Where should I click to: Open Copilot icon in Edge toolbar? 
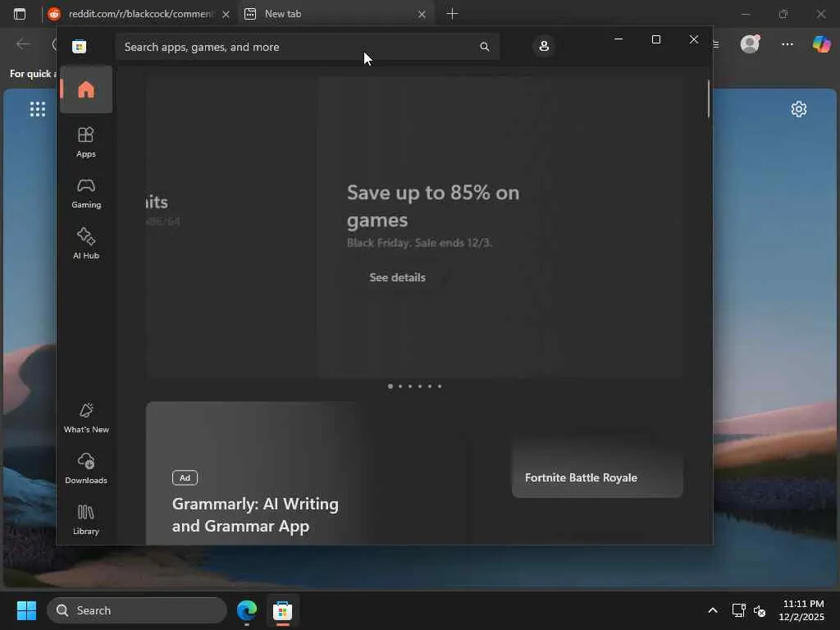click(x=822, y=44)
